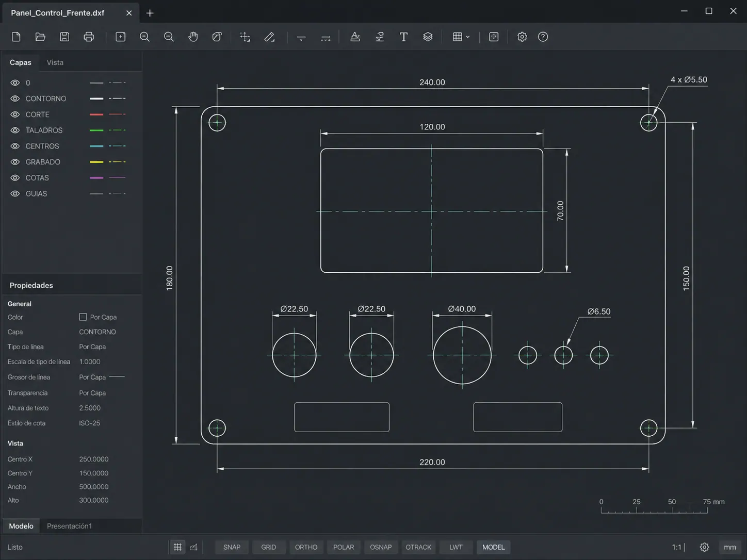Hide layer 0 with its eye icon
The image size is (747, 560).
coord(15,83)
